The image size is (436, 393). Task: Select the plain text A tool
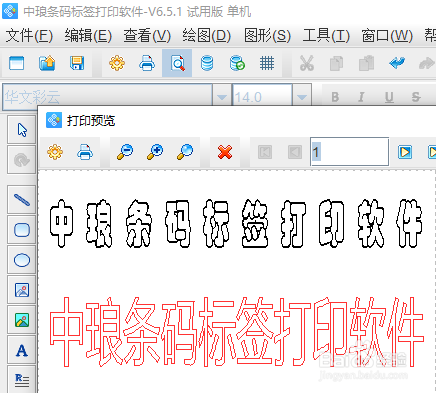[22, 350]
